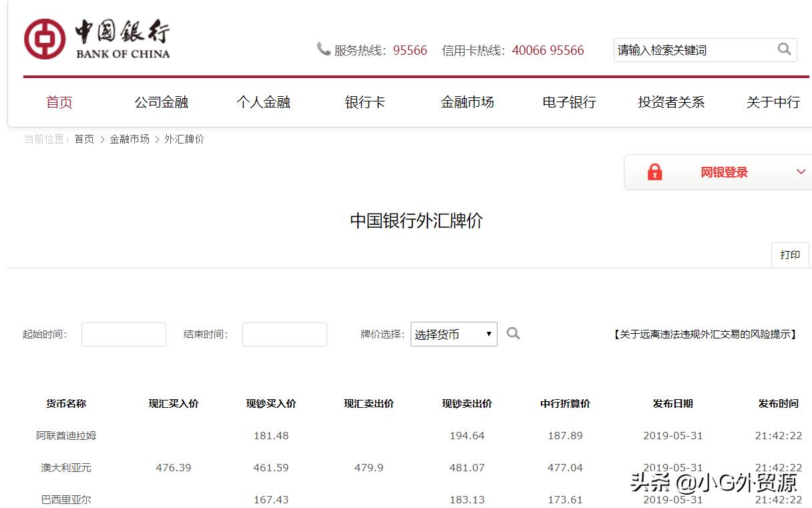Follow the 首页 breadcrumb link

pos(83,139)
